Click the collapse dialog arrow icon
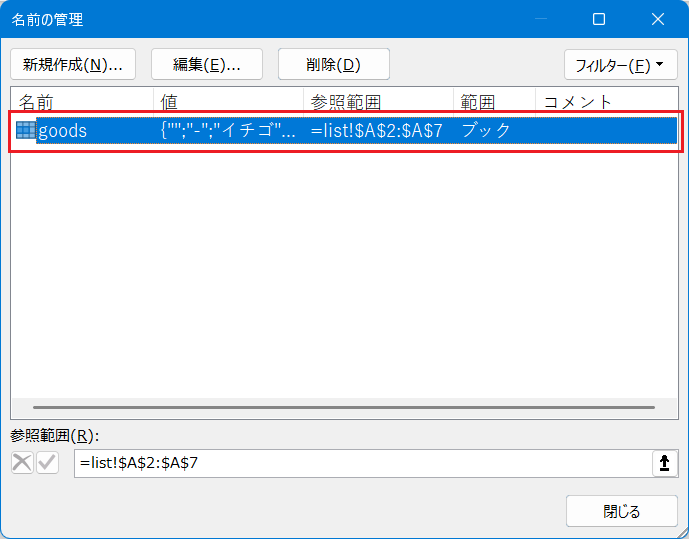 (664, 463)
